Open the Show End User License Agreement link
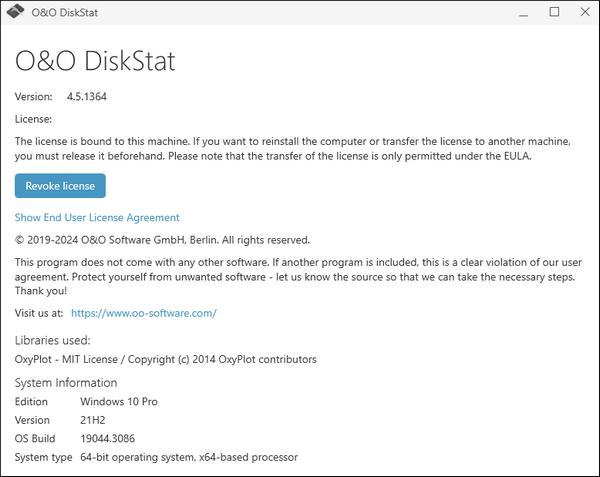 (97, 217)
